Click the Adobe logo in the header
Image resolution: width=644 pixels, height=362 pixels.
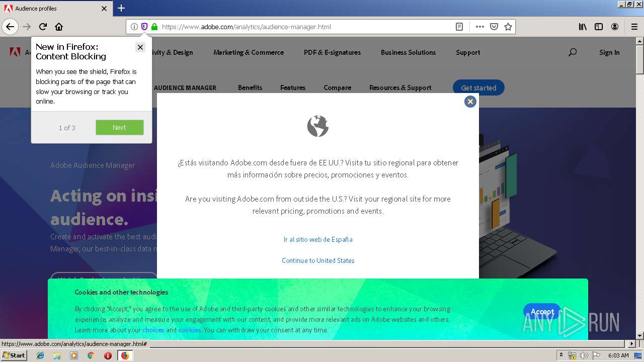click(15, 52)
